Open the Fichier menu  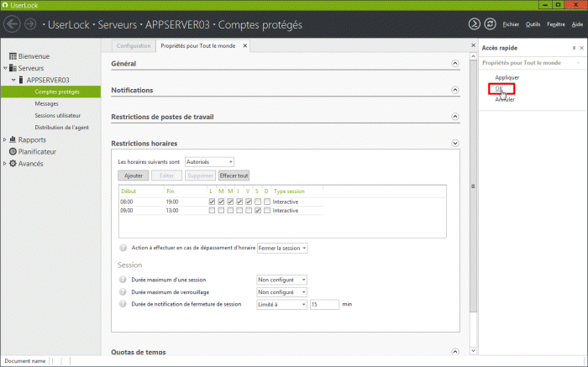tap(511, 24)
